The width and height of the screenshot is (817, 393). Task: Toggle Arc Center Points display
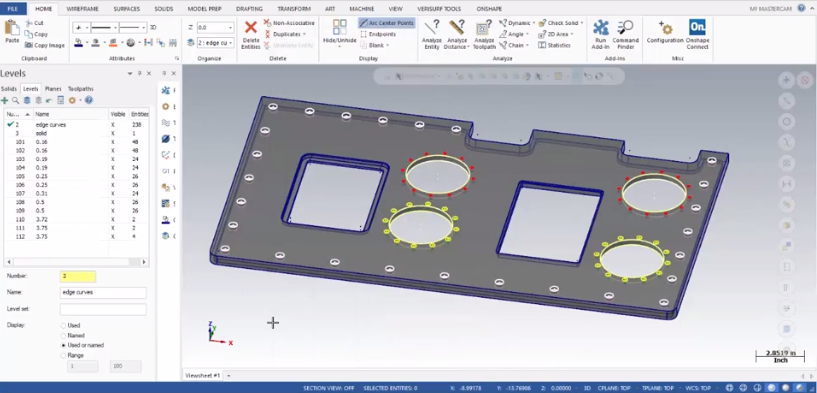click(x=386, y=23)
